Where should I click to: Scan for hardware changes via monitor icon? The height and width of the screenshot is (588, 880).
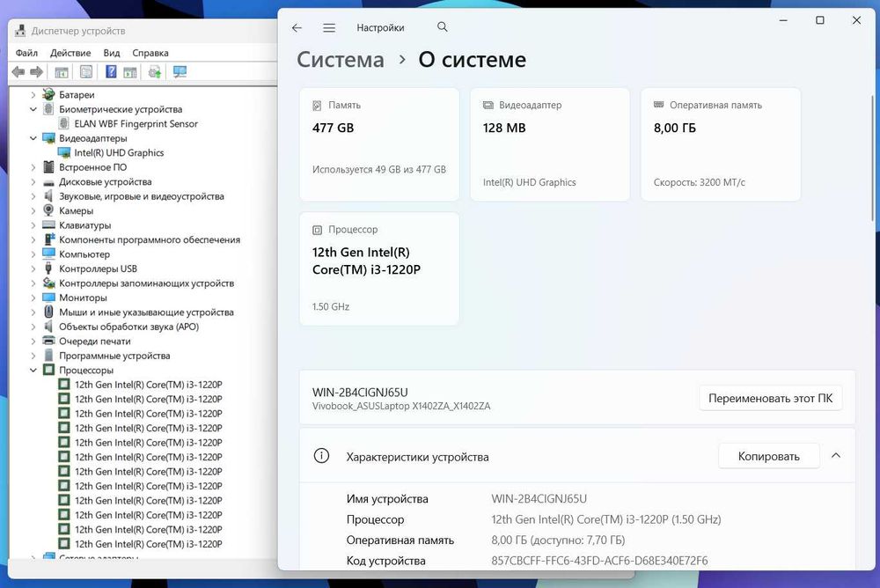tap(180, 72)
